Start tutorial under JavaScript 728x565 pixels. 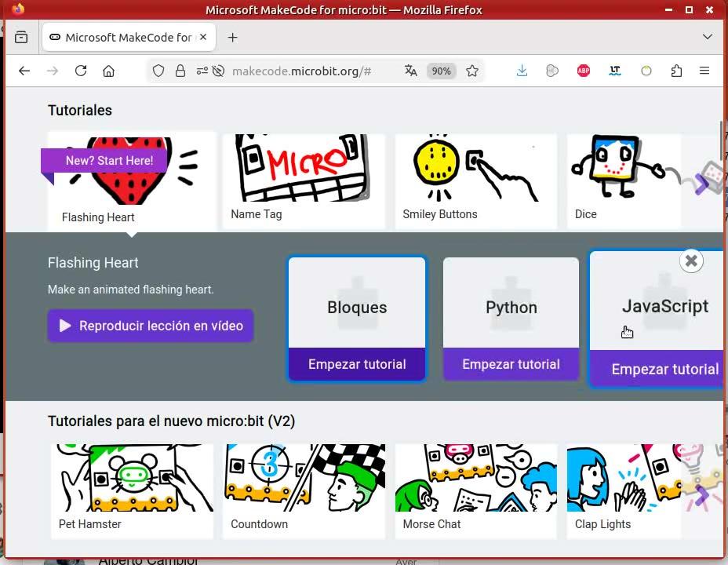[x=657, y=369]
